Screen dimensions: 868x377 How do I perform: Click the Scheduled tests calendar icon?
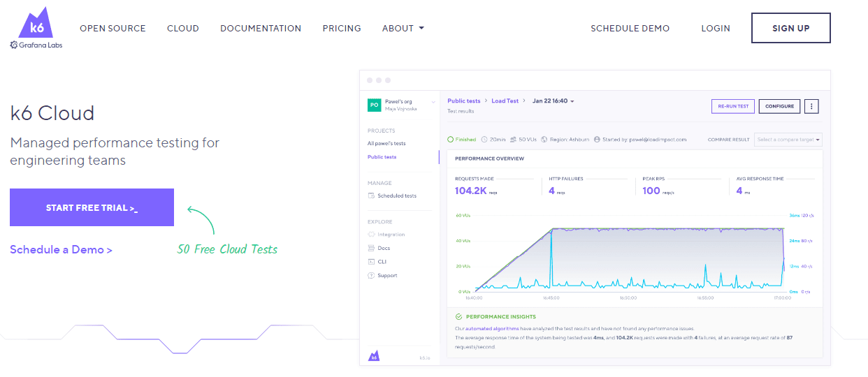pos(371,195)
